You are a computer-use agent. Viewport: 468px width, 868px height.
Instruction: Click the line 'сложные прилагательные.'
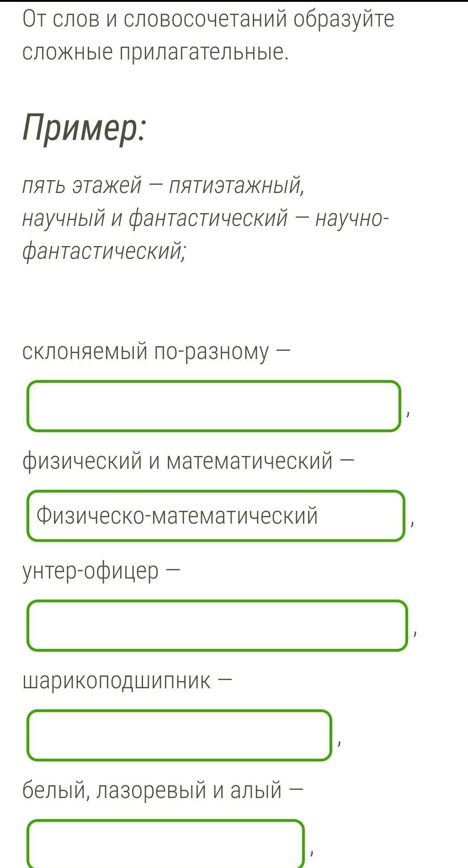coord(156,53)
